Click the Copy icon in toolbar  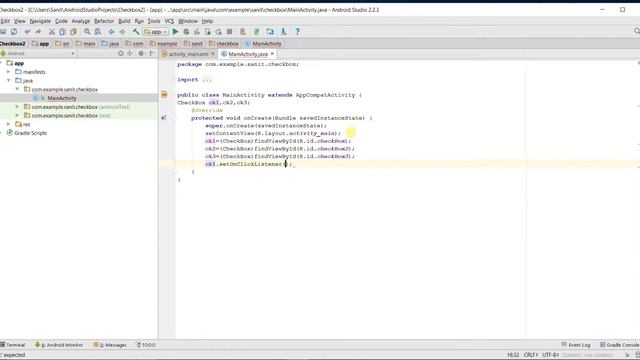pos(62,31)
